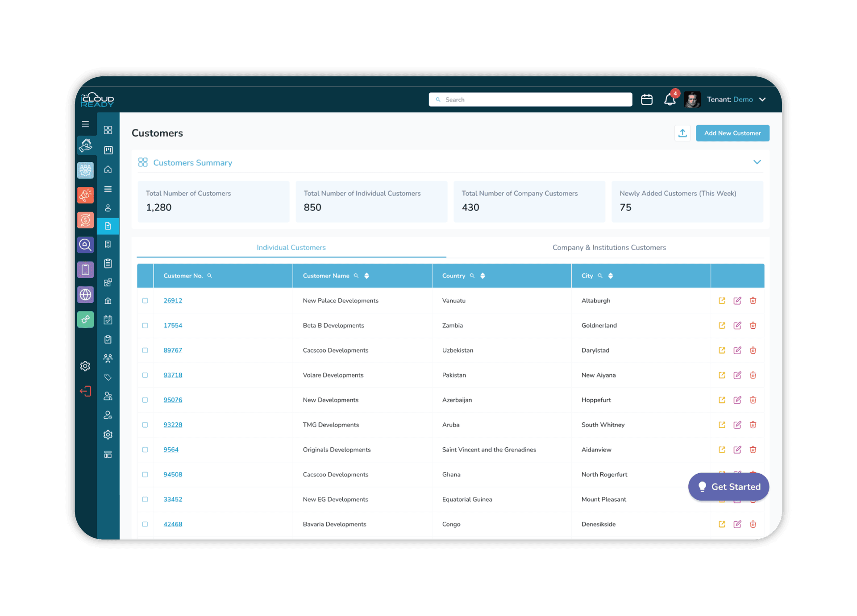The width and height of the screenshot is (857, 616).
Task: Switch to Company & Institutions Customers tab
Action: tap(609, 248)
